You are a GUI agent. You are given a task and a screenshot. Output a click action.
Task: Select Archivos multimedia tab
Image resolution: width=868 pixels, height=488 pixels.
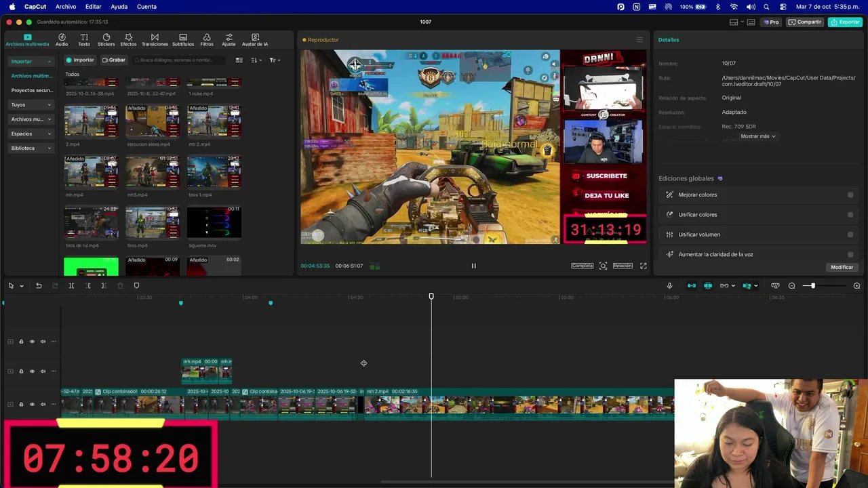[x=27, y=40]
